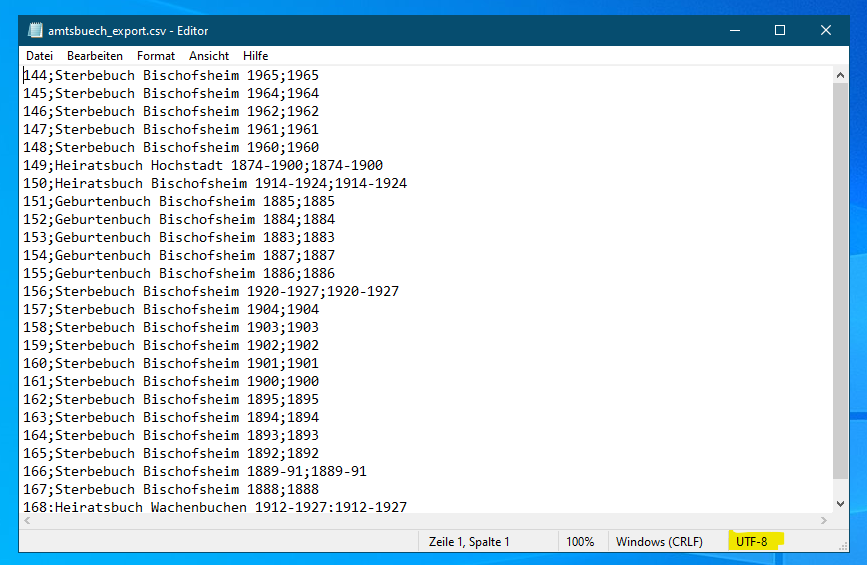This screenshot has height=565, width=867.
Task: Click the vertical scrollbar down arrow
Action: 841,504
